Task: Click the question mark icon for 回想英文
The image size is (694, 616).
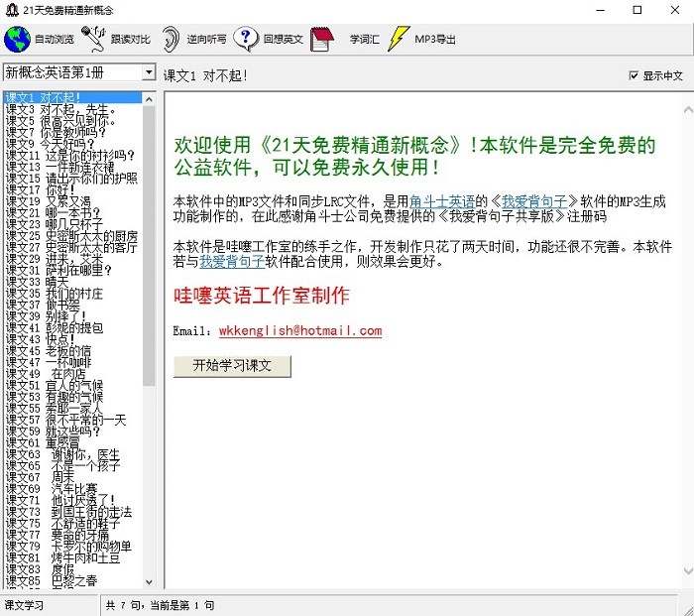Action: pyautogui.click(x=246, y=40)
